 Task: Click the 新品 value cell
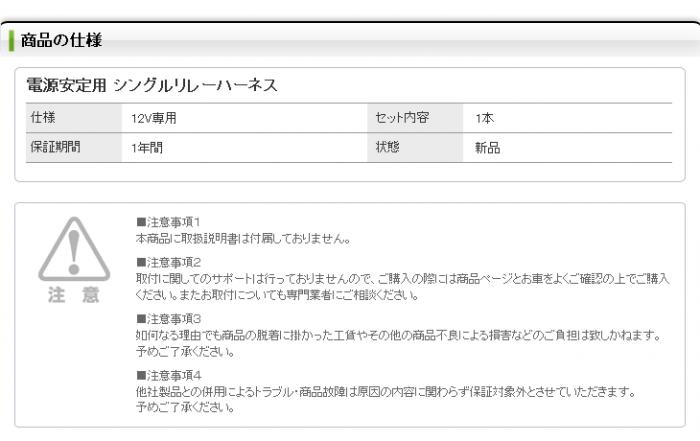point(567,148)
